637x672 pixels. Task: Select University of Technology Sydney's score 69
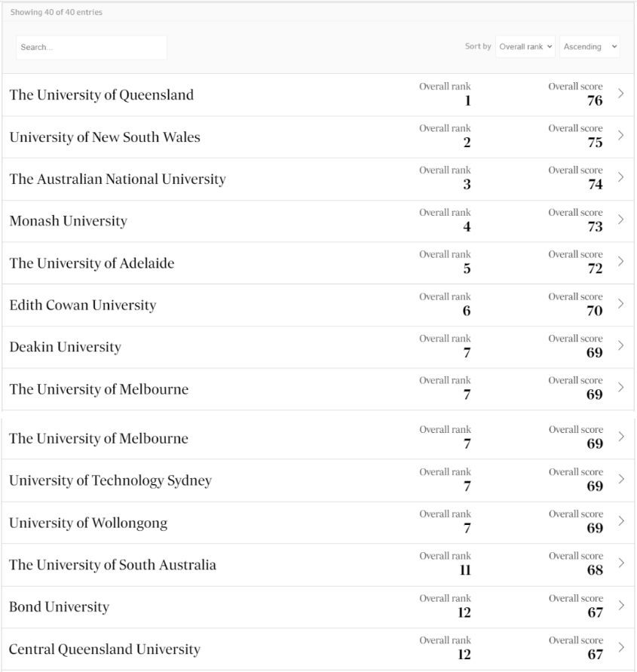tap(595, 486)
